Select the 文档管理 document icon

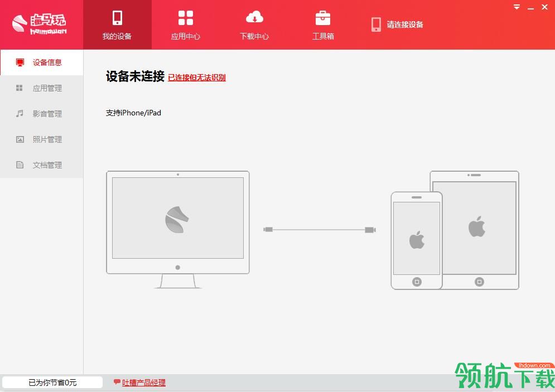pyautogui.click(x=20, y=165)
